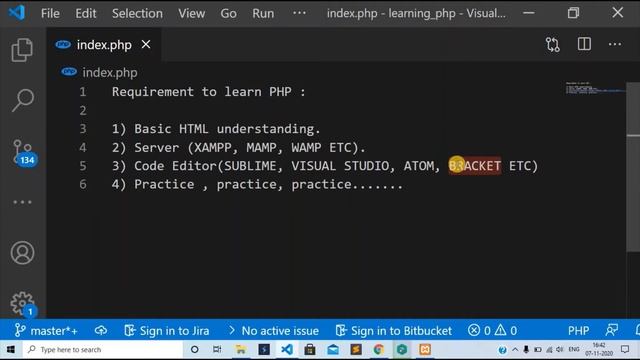The width and height of the screenshot is (640, 360).
Task: Click the editor vertical scrollbar
Action: click(x=633, y=167)
